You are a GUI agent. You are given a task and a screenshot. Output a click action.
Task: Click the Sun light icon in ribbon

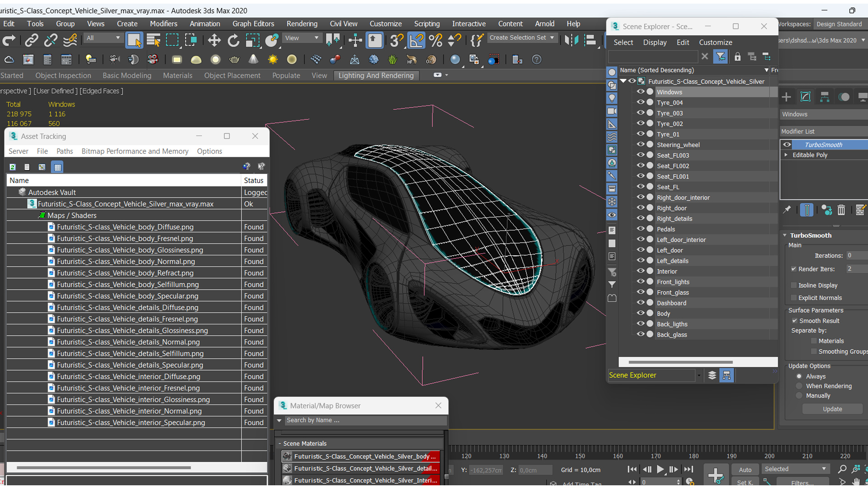pyautogui.click(x=273, y=60)
